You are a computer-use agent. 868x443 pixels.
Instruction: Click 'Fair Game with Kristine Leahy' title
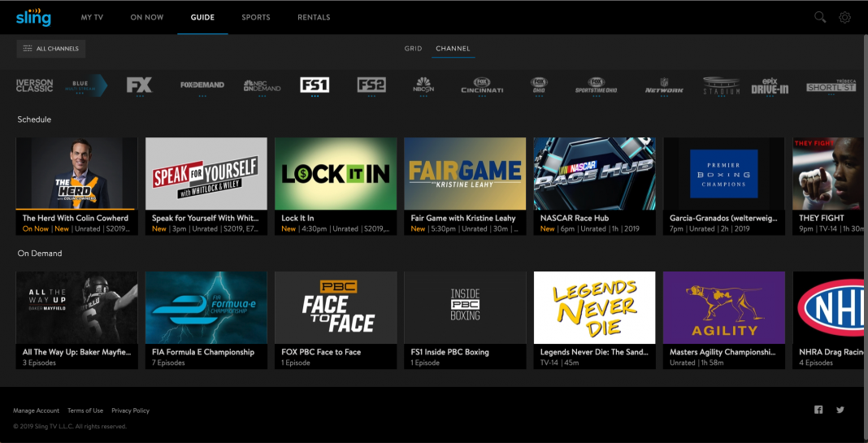pyautogui.click(x=462, y=218)
